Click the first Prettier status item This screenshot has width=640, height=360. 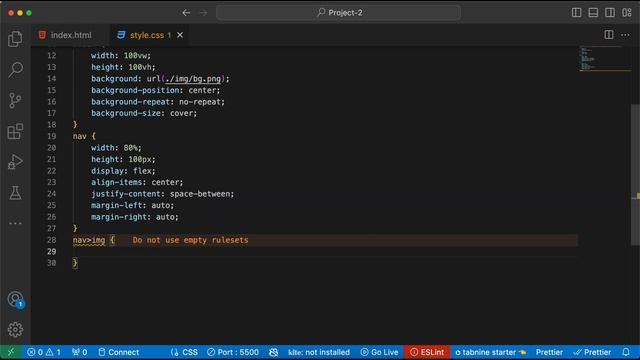coord(549,352)
